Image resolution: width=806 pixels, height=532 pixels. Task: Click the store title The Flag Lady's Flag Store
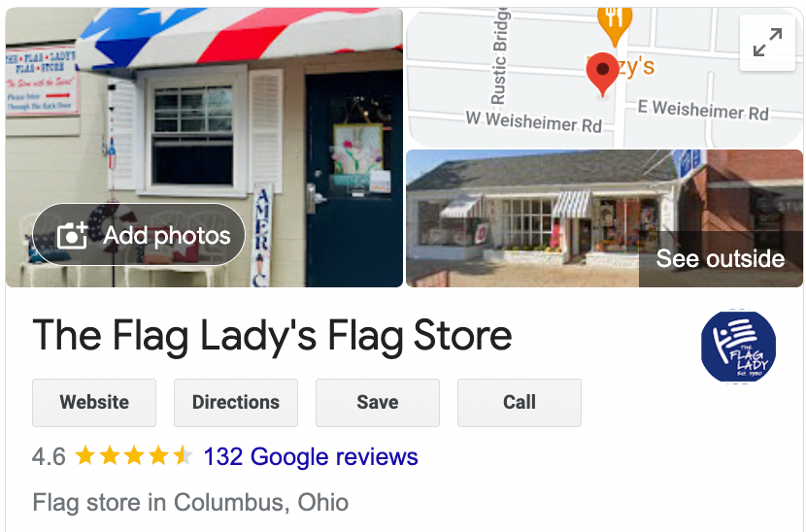coord(272,336)
